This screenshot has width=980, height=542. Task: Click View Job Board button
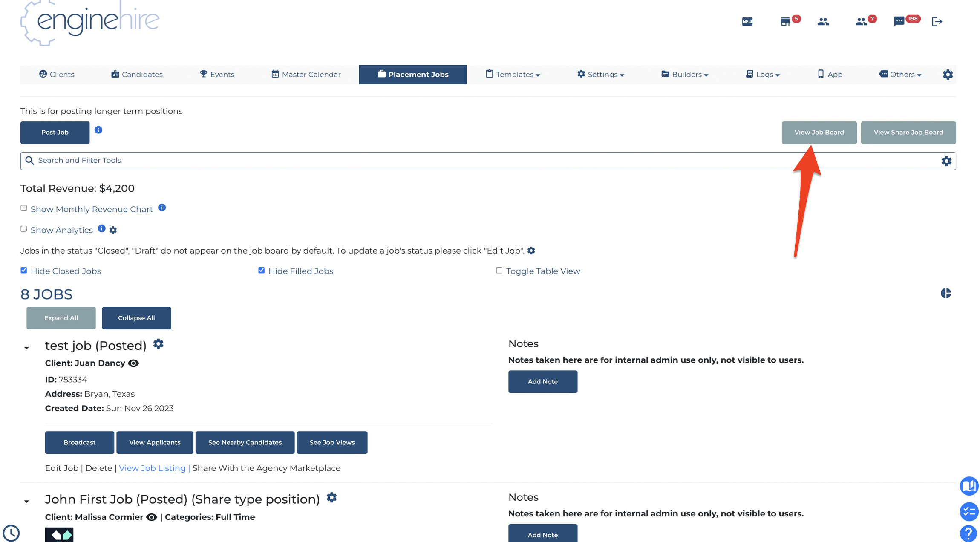tap(819, 133)
